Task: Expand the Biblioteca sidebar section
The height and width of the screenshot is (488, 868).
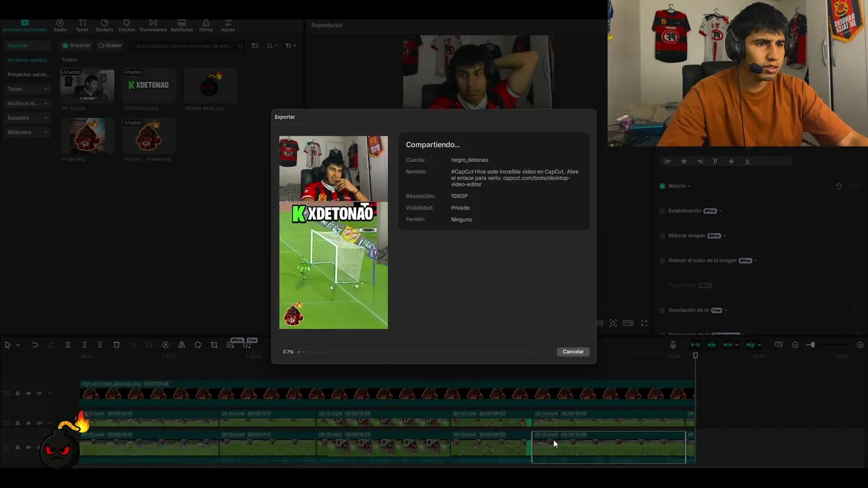Action: point(27,132)
